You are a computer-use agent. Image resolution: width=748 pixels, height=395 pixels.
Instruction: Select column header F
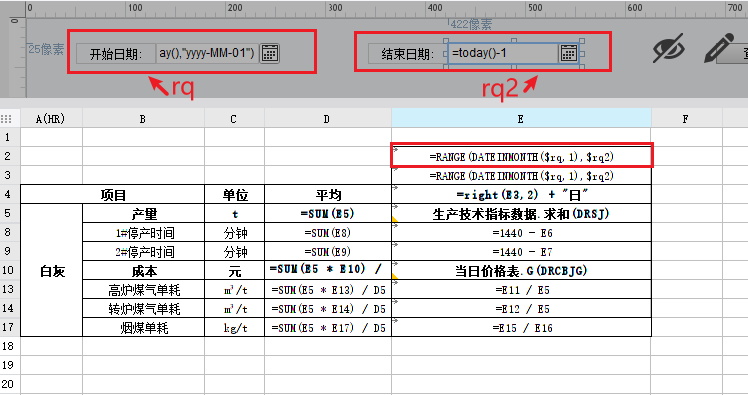tap(686, 119)
